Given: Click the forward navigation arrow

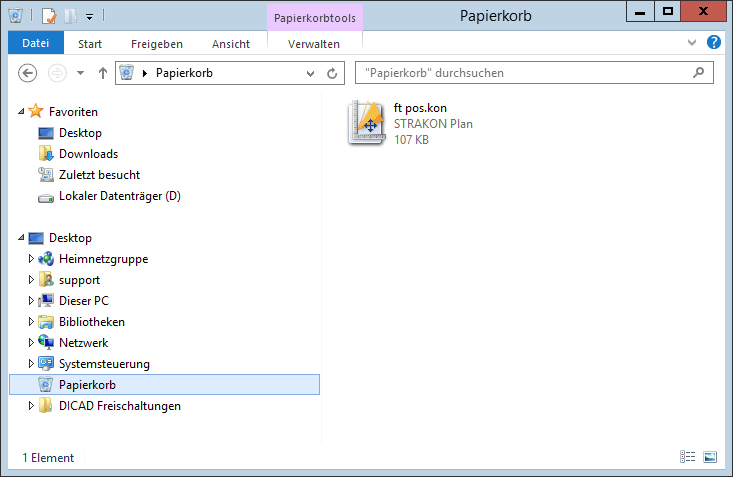Looking at the screenshot, I should (57, 73).
